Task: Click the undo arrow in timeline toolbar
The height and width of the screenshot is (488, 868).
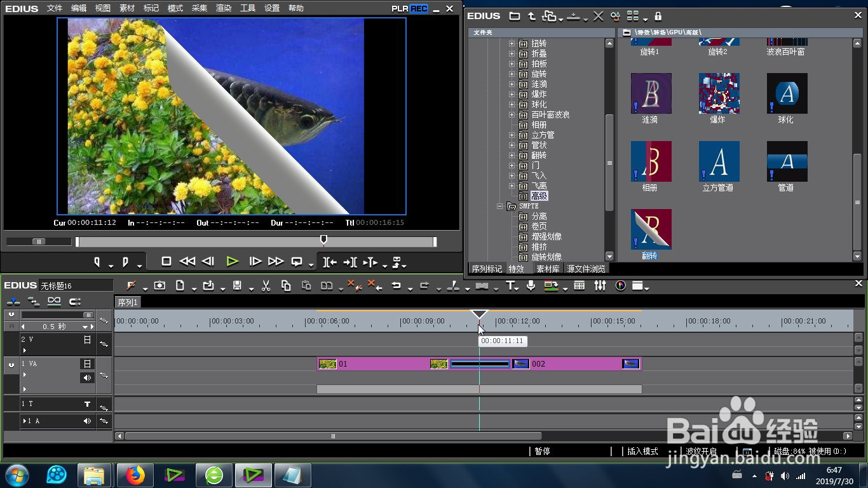Action: point(396,286)
